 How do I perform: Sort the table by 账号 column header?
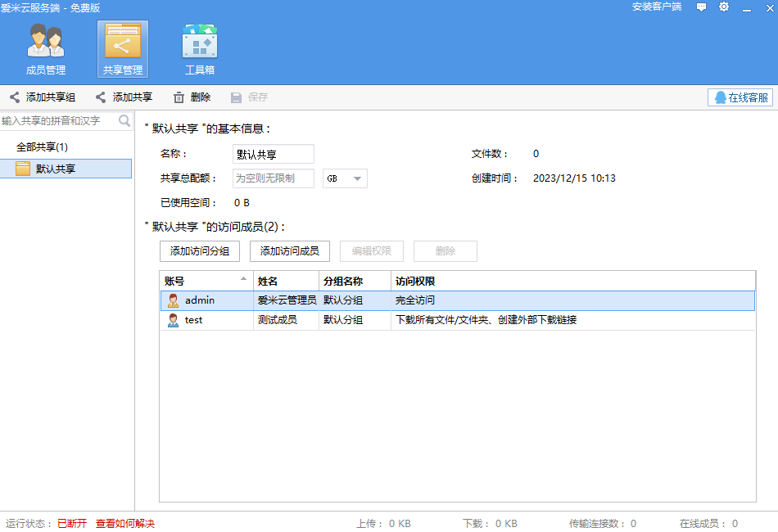click(x=206, y=281)
